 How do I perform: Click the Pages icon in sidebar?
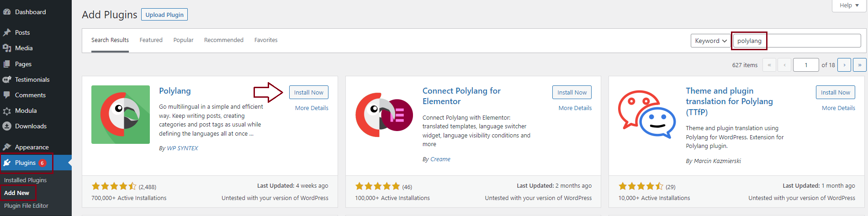[x=7, y=64]
